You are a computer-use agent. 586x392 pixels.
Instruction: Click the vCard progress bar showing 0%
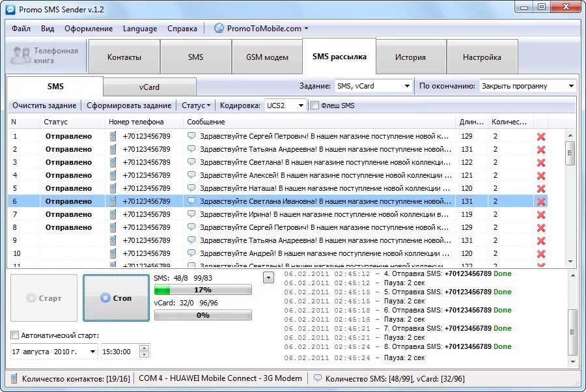[203, 315]
